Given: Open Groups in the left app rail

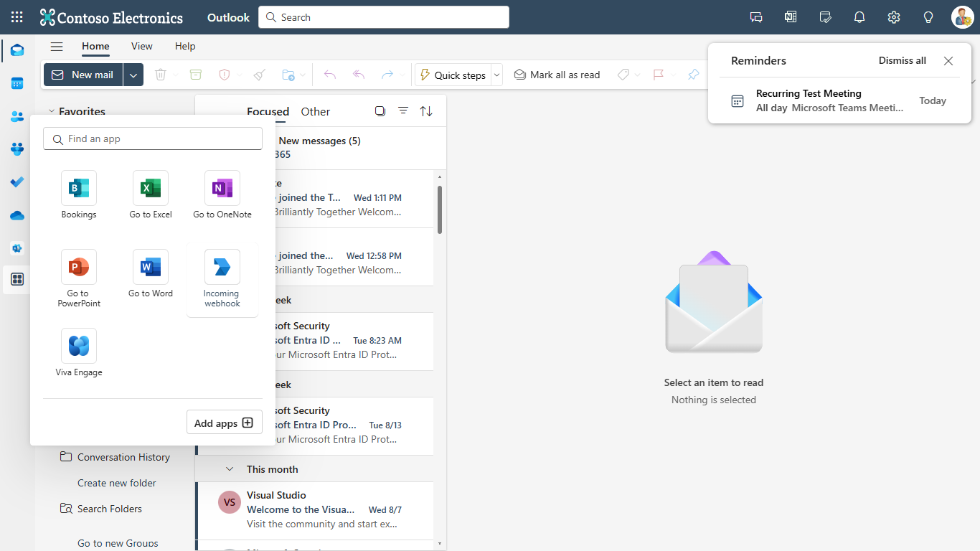Looking at the screenshot, I should (17, 149).
